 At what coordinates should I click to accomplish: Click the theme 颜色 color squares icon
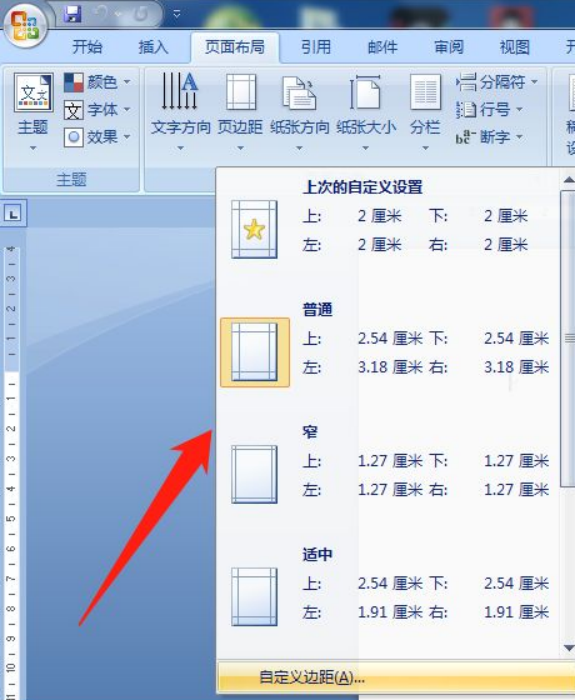[x=74, y=83]
